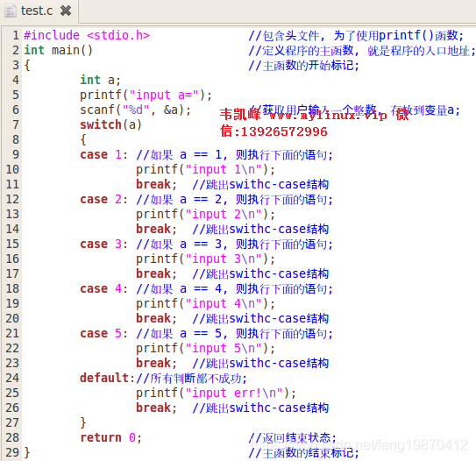Click the #include <stdio.h> line
This screenshot has height=461, width=476.
tap(87, 35)
